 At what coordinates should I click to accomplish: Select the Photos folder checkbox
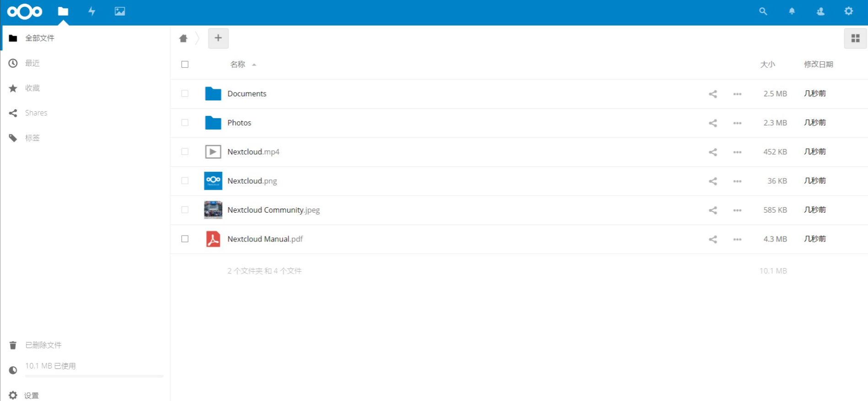point(185,122)
